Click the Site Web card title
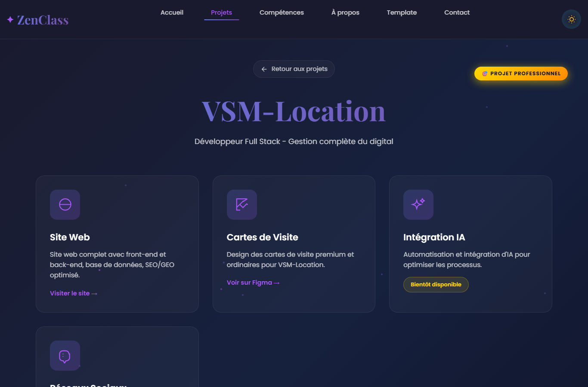The height and width of the screenshot is (387, 588). click(x=70, y=237)
